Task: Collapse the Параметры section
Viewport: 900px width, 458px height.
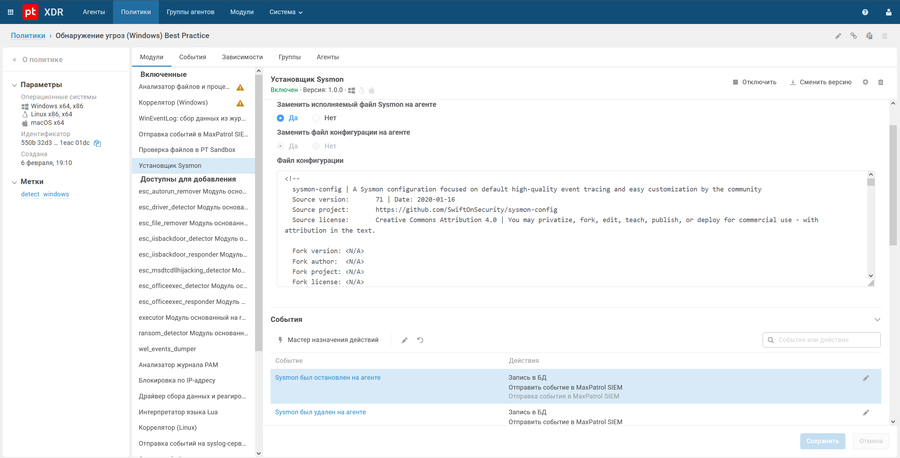Action: click(x=14, y=85)
